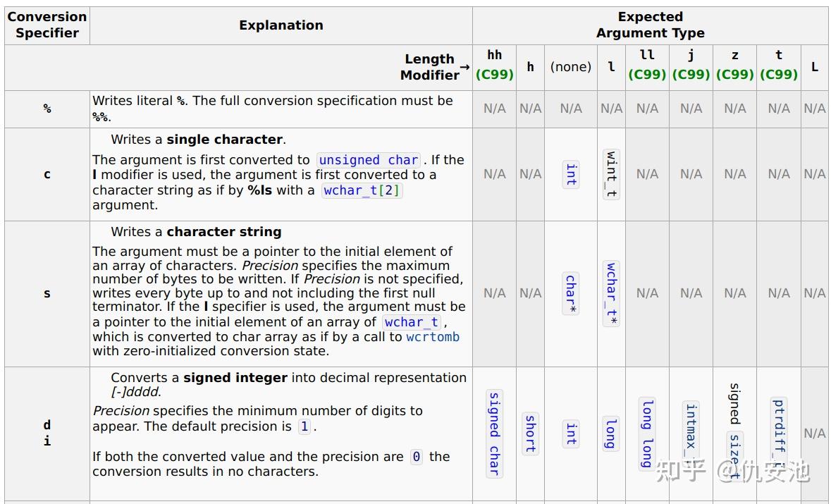Click the 'signed char' type in hh column
This screenshot has height=504, width=831.
pos(495,434)
